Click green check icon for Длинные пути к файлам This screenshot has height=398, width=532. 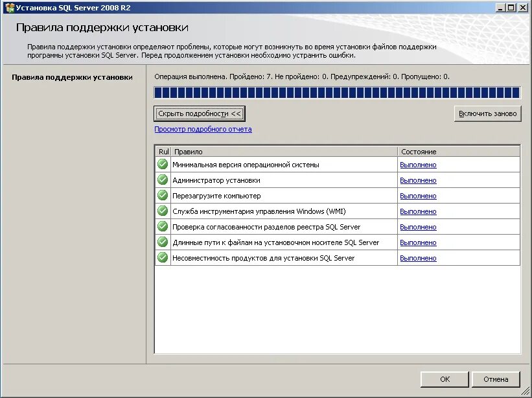[163, 242]
